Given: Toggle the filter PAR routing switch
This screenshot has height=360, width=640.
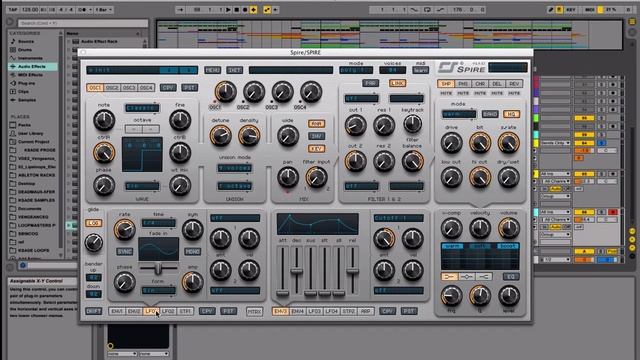Looking at the screenshot, I should pyautogui.click(x=370, y=83).
